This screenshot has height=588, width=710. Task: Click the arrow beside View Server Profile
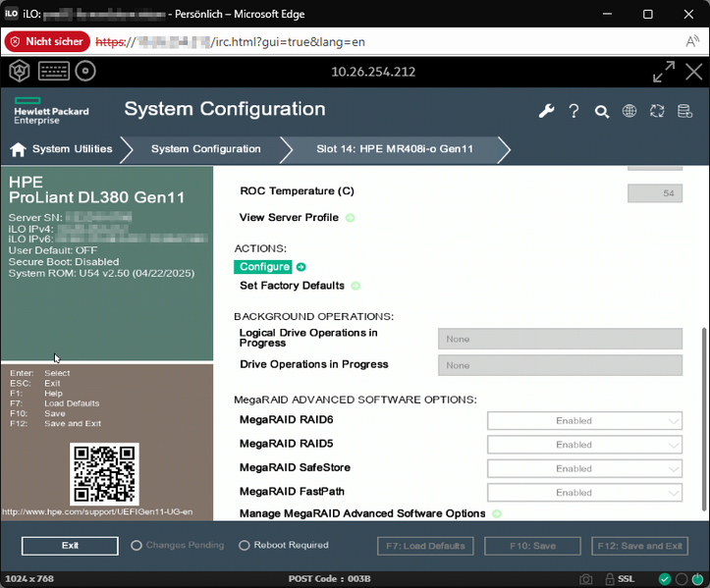coord(350,218)
